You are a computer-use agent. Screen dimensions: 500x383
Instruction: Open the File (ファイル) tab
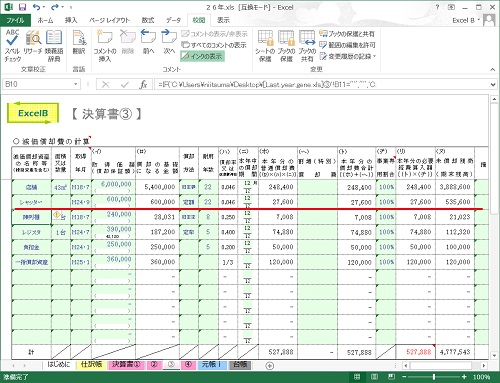pyautogui.click(x=15, y=20)
